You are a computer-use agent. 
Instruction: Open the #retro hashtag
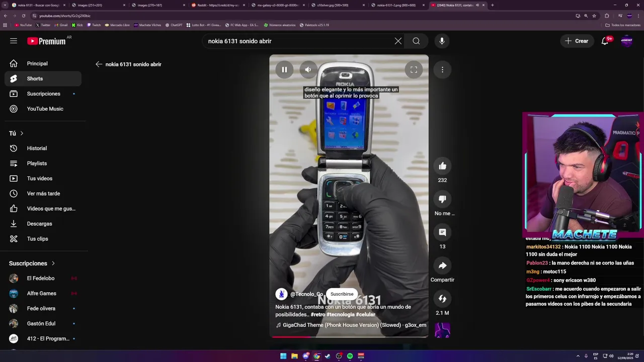pyautogui.click(x=317, y=314)
